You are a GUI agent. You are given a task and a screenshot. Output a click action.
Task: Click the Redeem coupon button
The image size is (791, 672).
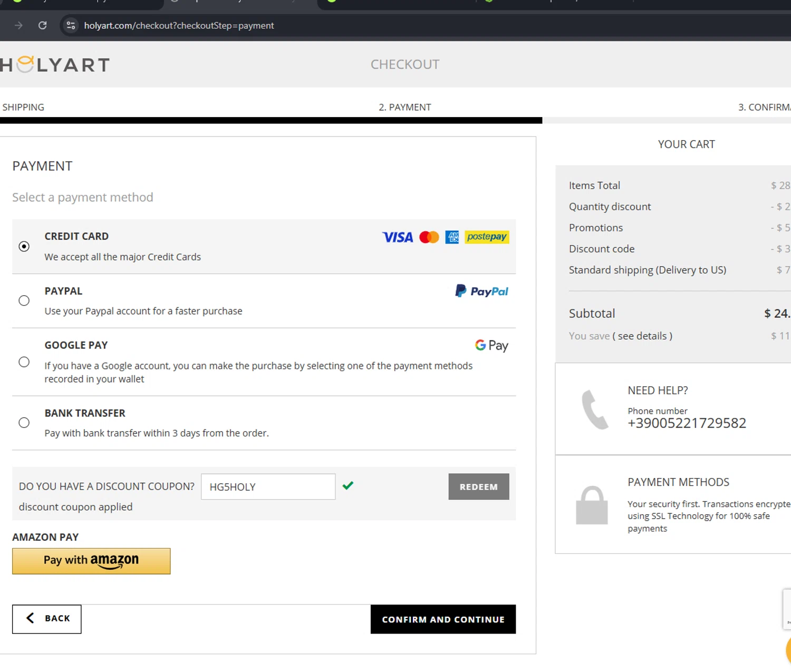[479, 486]
